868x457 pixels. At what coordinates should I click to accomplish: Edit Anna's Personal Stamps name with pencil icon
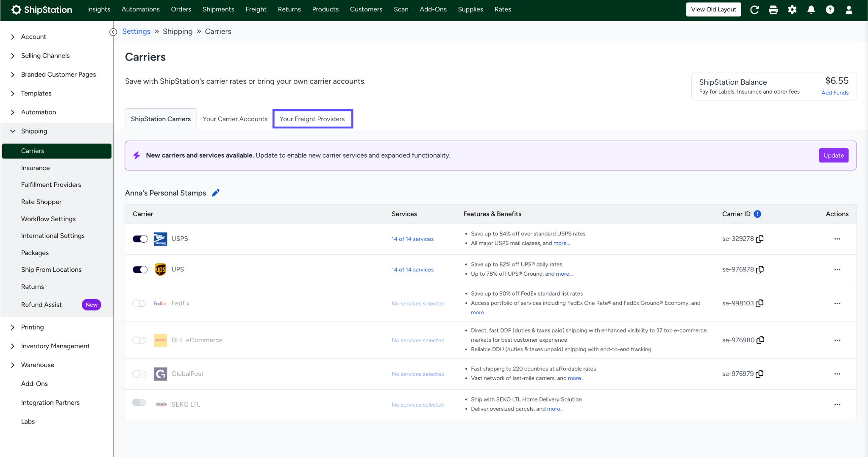pos(216,193)
